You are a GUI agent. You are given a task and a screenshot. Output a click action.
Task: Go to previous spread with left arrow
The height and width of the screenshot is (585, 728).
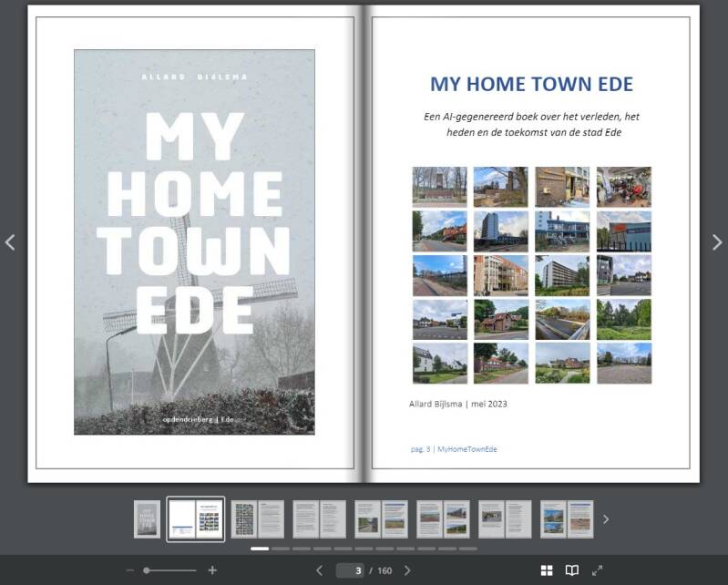tap(10, 241)
